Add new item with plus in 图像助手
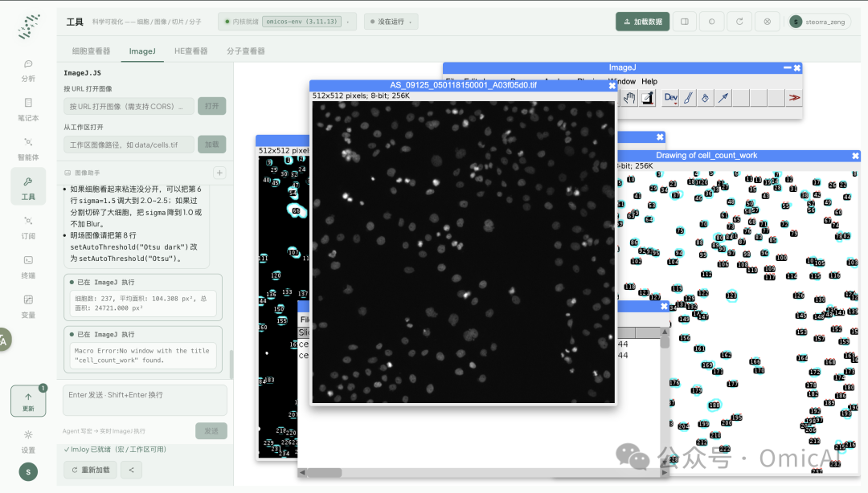Screen dimensions: 868x493 click(x=219, y=173)
